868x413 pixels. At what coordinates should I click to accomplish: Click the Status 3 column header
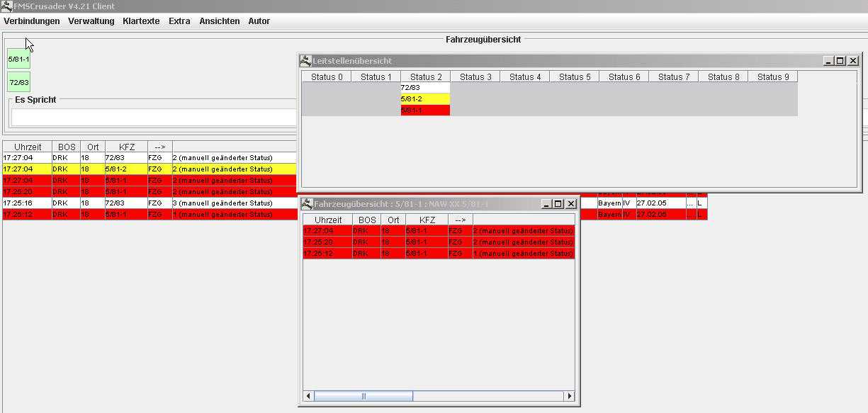coord(475,77)
